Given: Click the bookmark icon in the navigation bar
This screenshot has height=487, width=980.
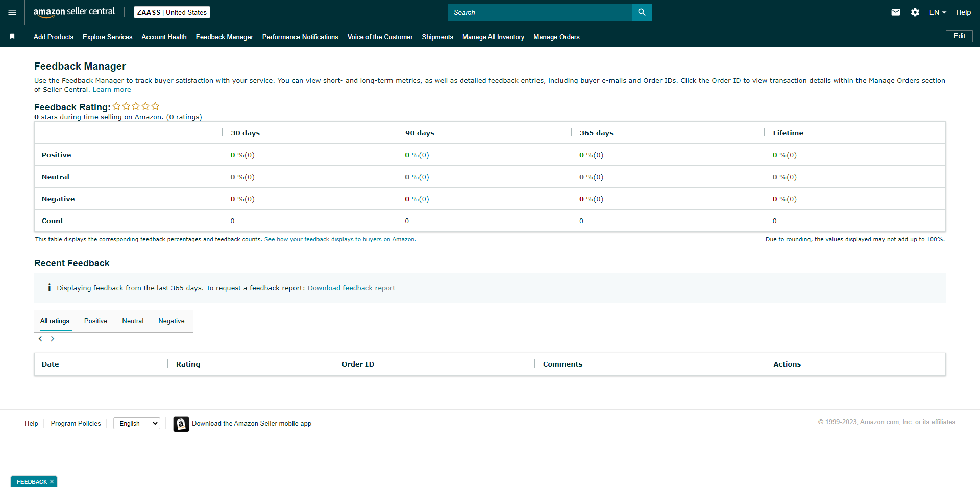Looking at the screenshot, I should (x=12, y=36).
